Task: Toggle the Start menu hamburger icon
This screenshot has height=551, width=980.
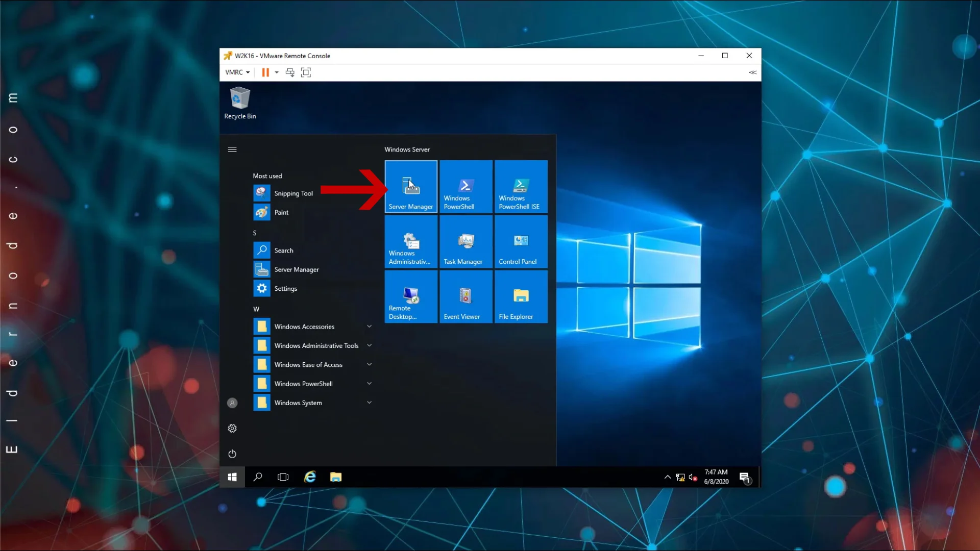Action: [x=232, y=149]
